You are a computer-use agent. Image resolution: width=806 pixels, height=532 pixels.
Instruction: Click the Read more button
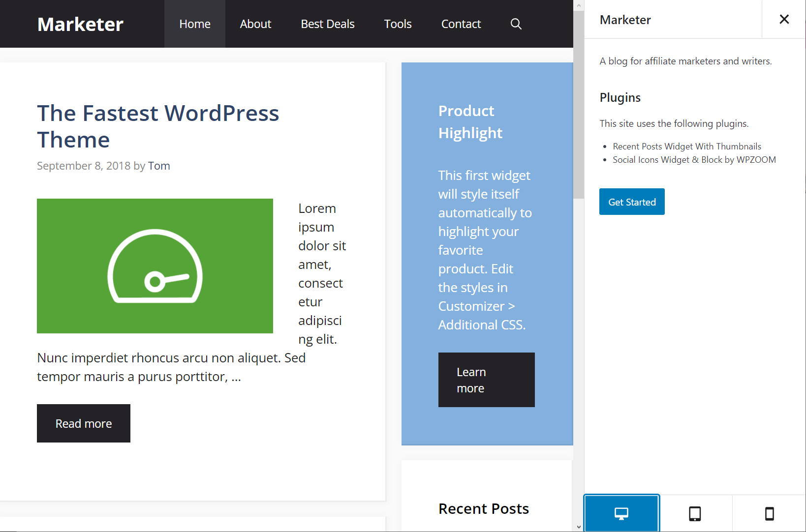83,423
